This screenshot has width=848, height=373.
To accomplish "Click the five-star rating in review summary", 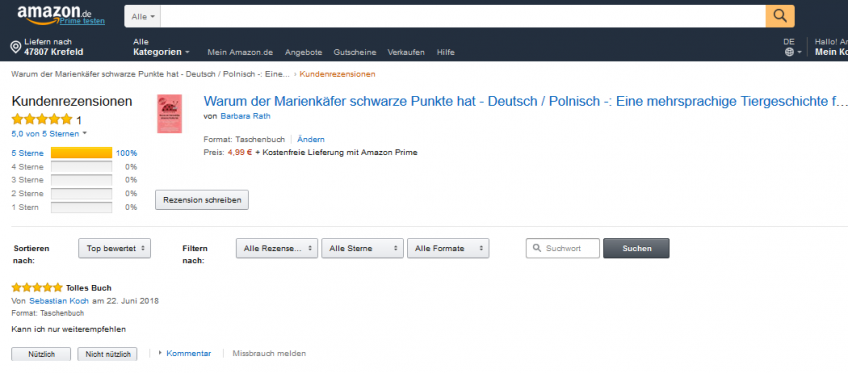I will click(42, 119).
